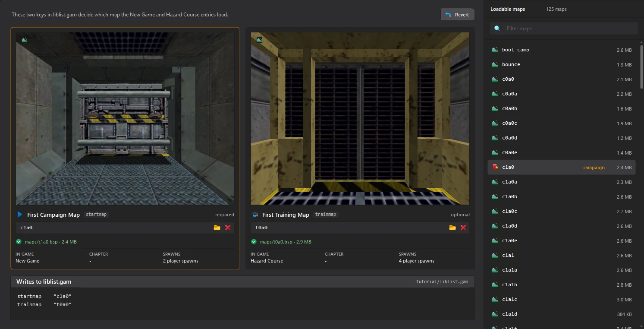Select c1a1b from the list
644x329 pixels.
561,285
